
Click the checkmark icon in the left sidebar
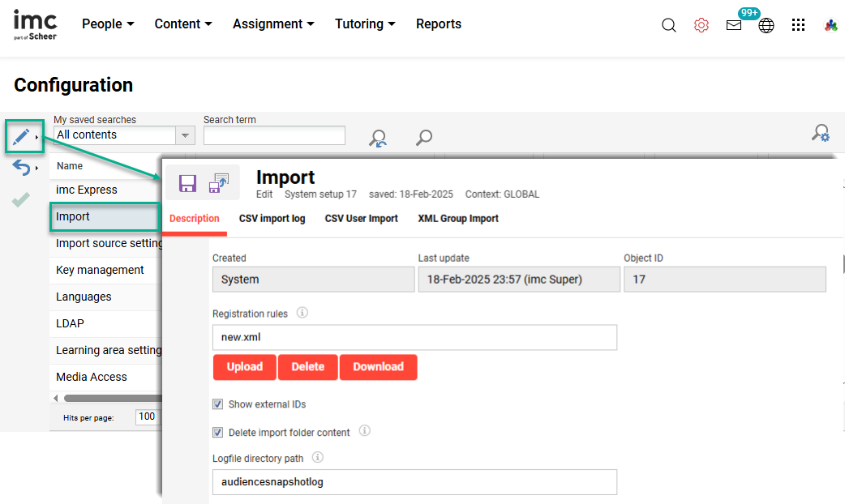(20, 197)
